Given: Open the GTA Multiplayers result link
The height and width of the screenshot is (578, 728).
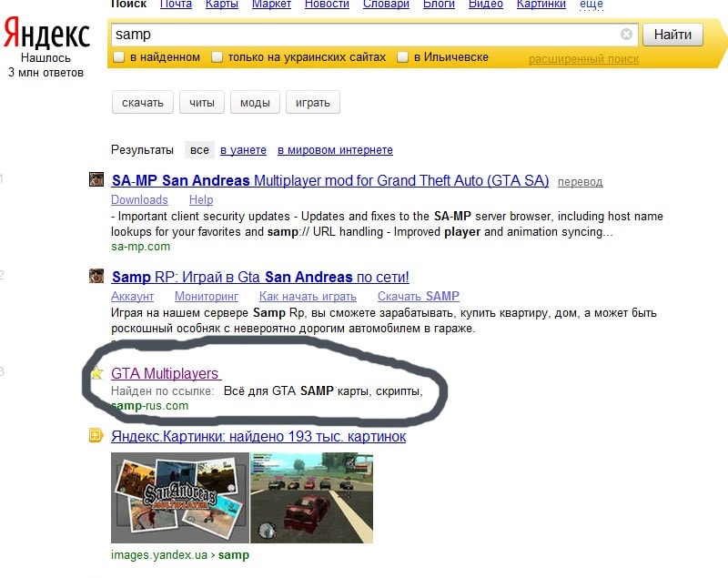Looking at the screenshot, I should [166, 373].
